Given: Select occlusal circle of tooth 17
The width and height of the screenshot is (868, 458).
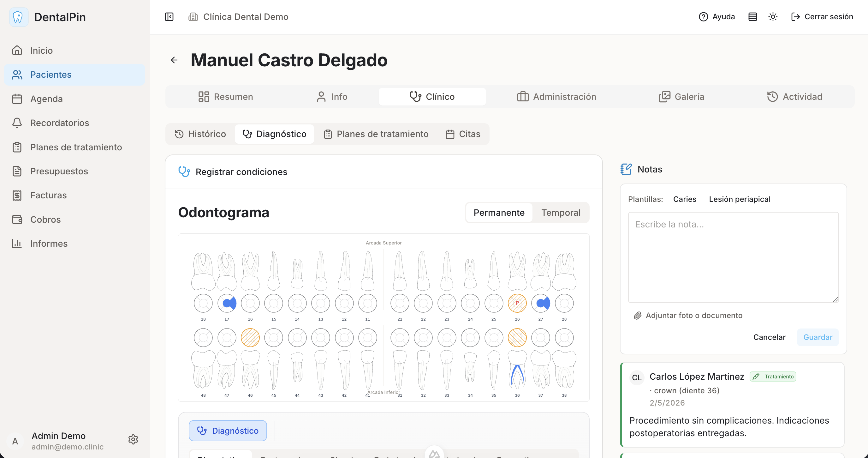Looking at the screenshot, I should (227, 303).
